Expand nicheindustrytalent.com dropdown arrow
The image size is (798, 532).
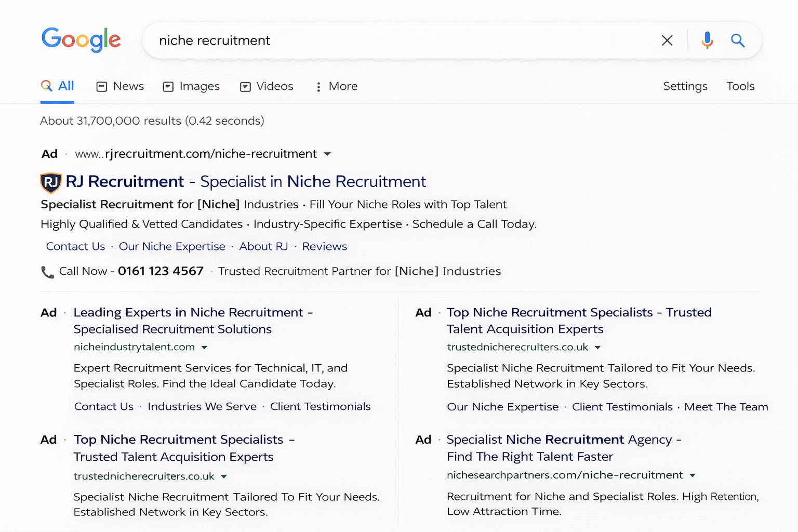tap(205, 348)
